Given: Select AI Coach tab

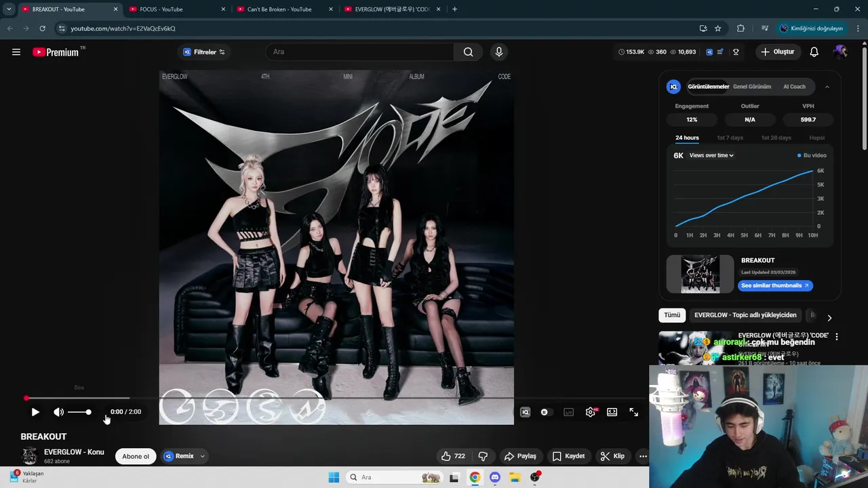Looking at the screenshot, I should click(794, 87).
